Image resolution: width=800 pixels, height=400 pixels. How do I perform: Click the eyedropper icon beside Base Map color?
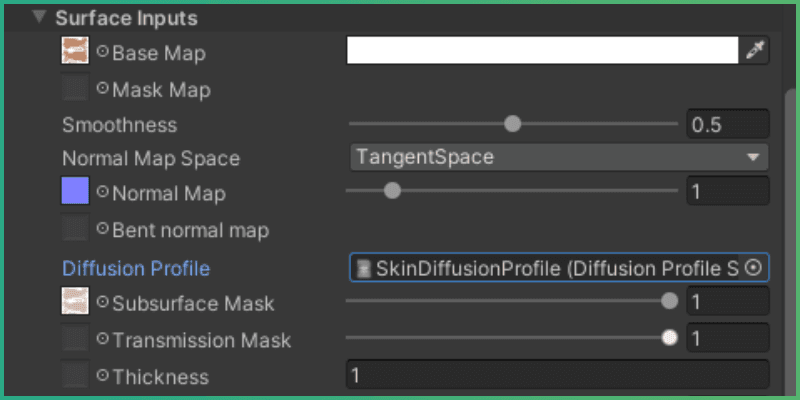tap(754, 51)
